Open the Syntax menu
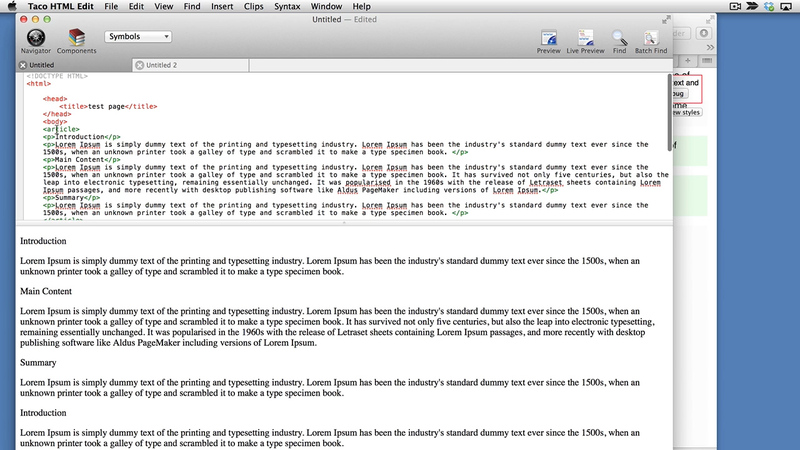This screenshot has width=800, height=450. coord(287,7)
